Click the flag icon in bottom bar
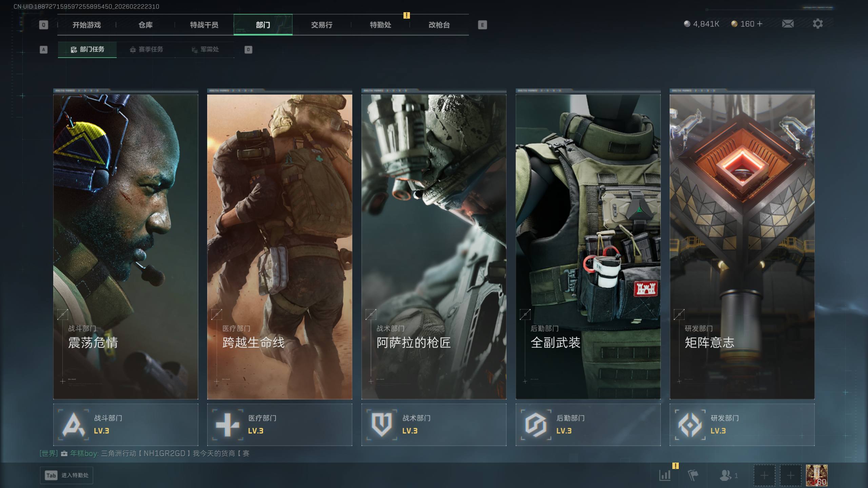This screenshot has height=488, width=868. [x=693, y=475]
